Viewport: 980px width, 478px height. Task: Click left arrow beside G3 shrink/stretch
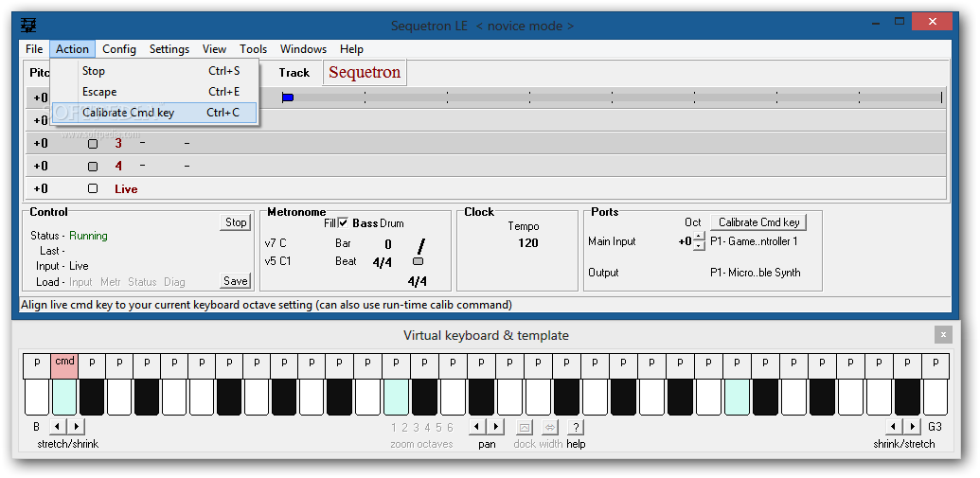(895, 427)
